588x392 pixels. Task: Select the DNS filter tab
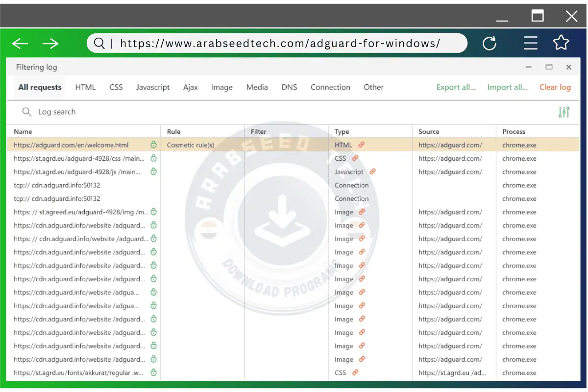pyautogui.click(x=289, y=87)
